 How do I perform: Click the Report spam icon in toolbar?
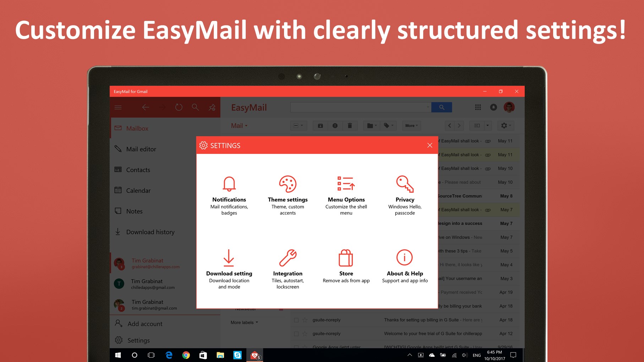335,126
